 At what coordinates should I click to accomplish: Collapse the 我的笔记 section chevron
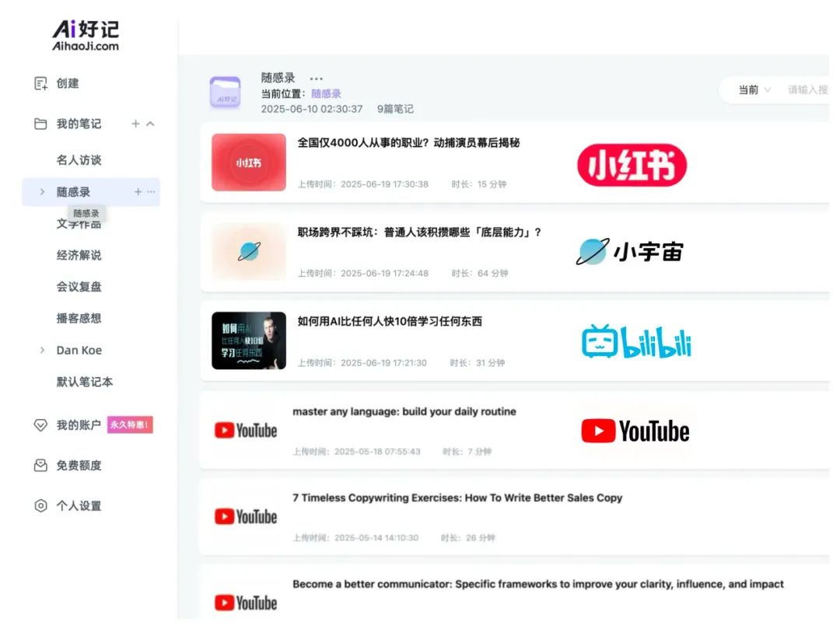(151, 124)
